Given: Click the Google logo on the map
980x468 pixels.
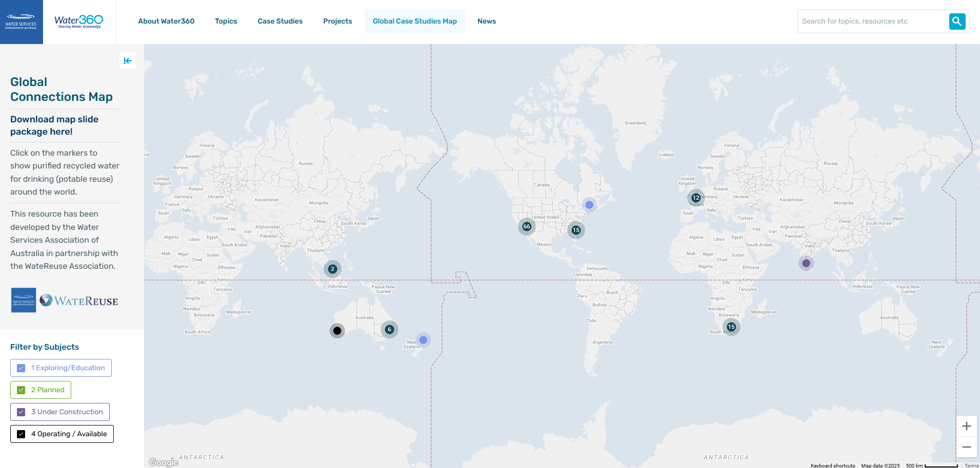Looking at the screenshot, I should 163,461.
